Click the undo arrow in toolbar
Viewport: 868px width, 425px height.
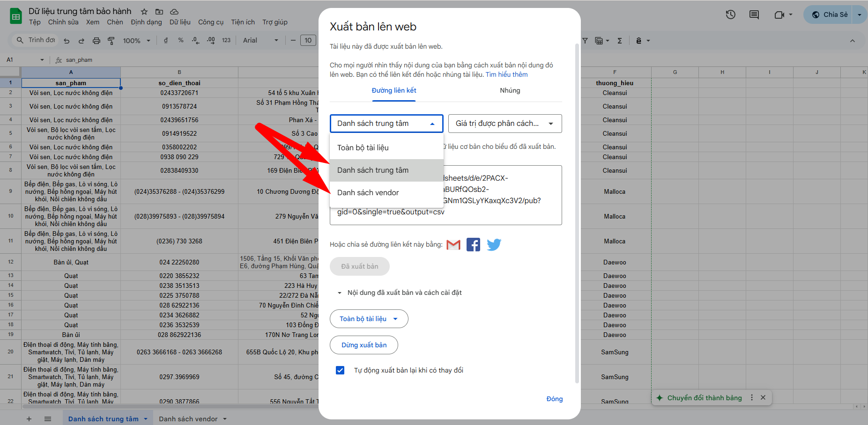coord(67,41)
